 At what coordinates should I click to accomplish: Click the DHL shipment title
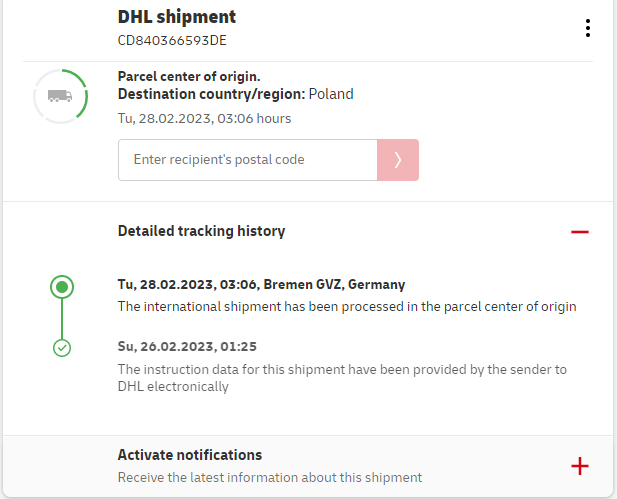177,17
